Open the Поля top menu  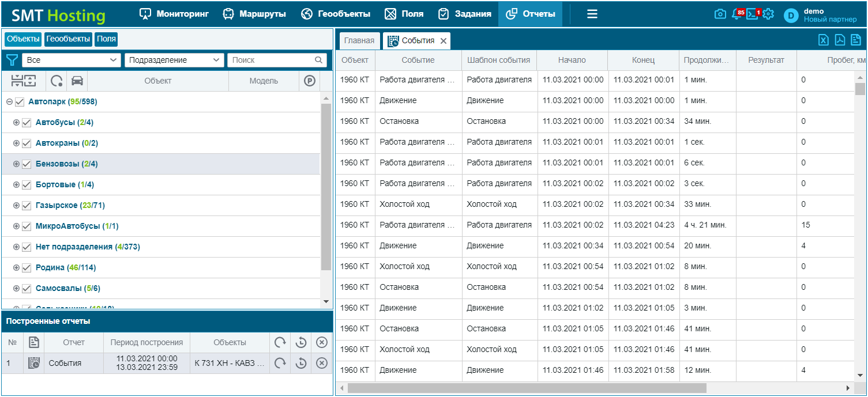pos(404,14)
